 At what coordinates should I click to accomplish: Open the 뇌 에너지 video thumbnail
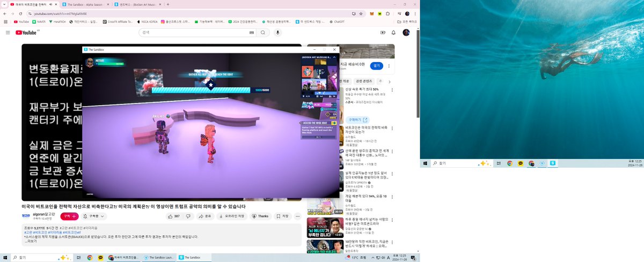coord(325,227)
